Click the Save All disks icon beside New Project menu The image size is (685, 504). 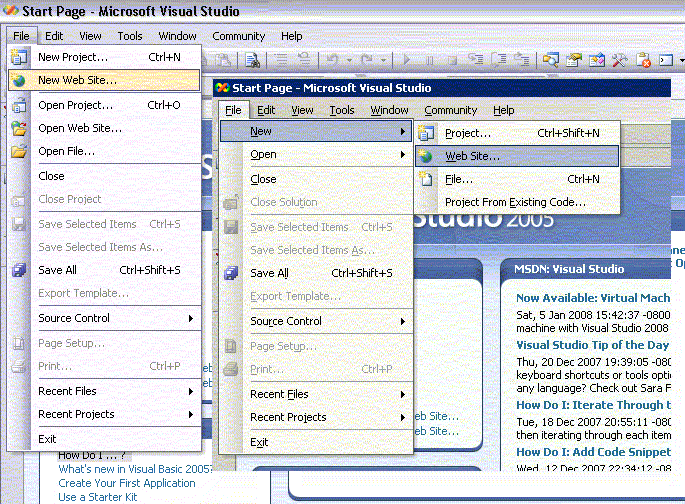(19, 270)
